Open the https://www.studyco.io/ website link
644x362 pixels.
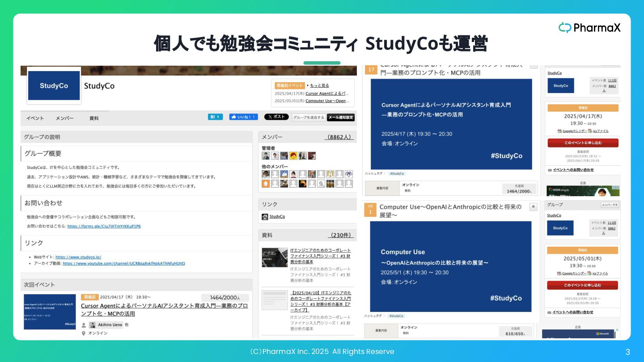click(x=78, y=257)
